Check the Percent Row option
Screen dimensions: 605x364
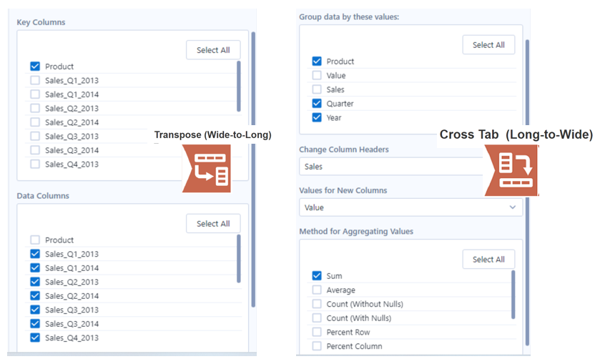317,332
